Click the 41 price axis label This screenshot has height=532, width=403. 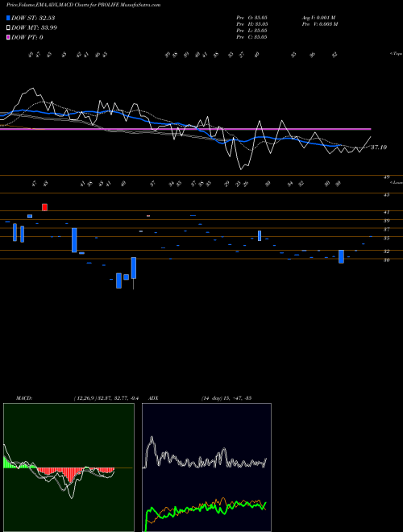pyautogui.click(x=386, y=212)
